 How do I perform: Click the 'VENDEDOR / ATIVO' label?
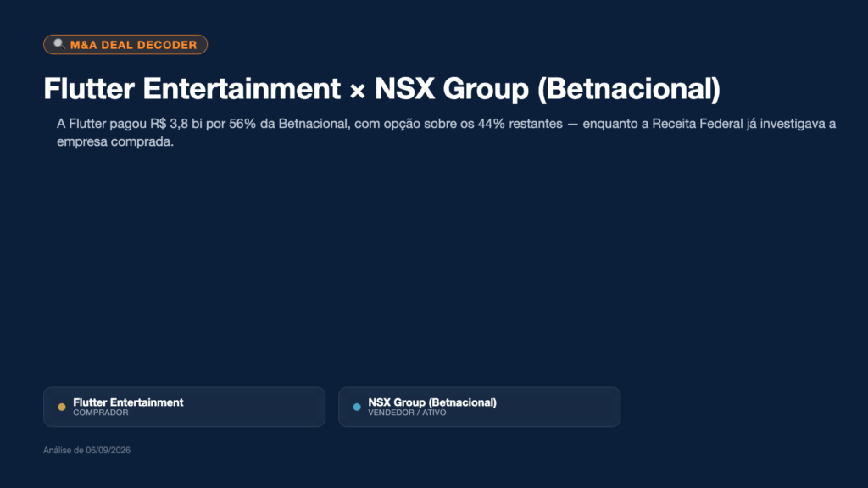click(x=407, y=413)
